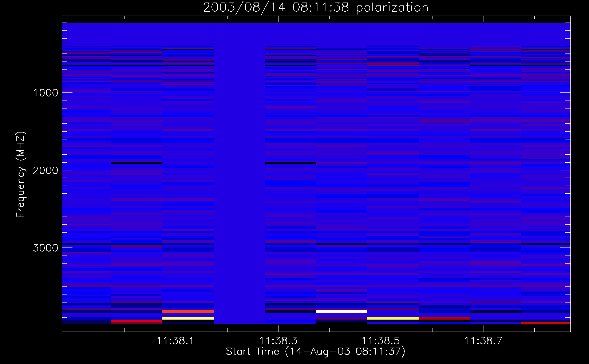Click the 11:38.7 time tick label
This screenshot has height=364, width=589.
483,341
